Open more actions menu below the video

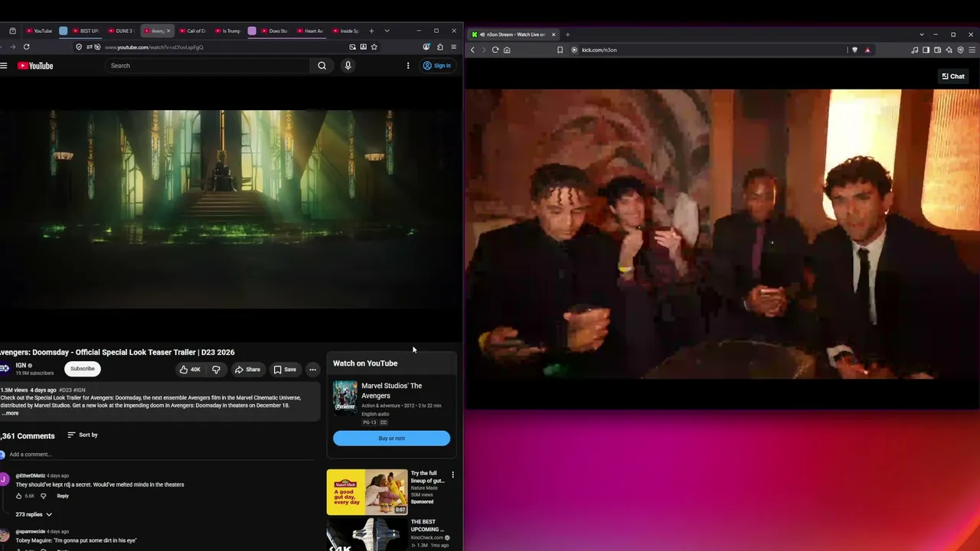pos(312,370)
